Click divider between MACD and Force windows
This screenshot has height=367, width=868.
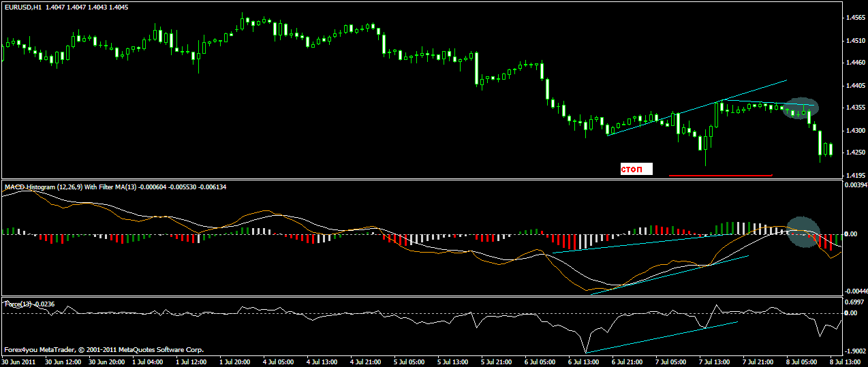pyautogui.click(x=422, y=296)
